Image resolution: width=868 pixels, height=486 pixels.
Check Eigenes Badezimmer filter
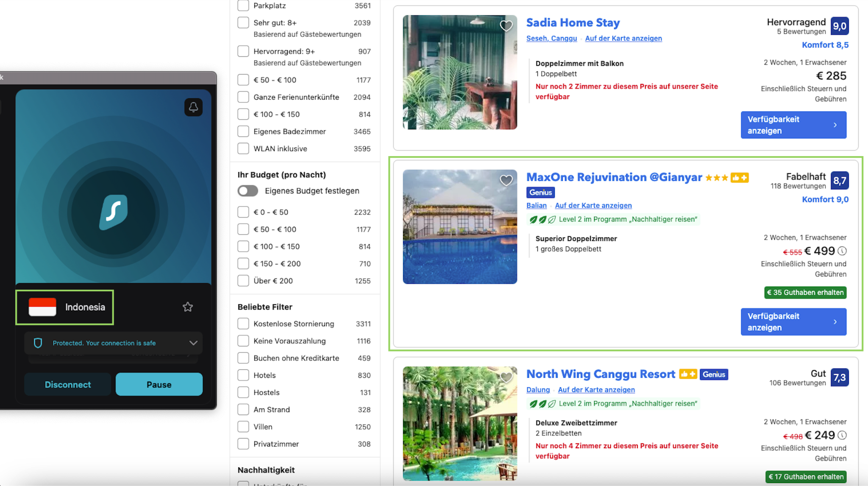point(243,131)
